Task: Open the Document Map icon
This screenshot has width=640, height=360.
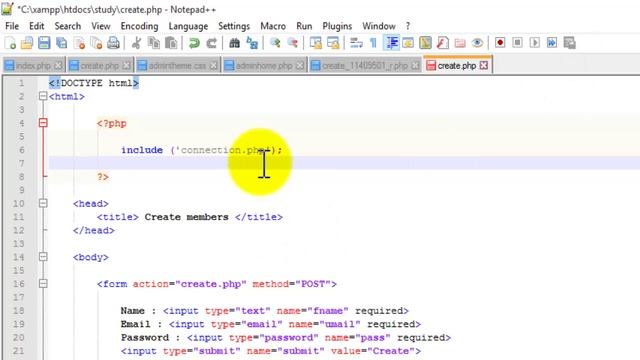Action: click(x=425, y=43)
